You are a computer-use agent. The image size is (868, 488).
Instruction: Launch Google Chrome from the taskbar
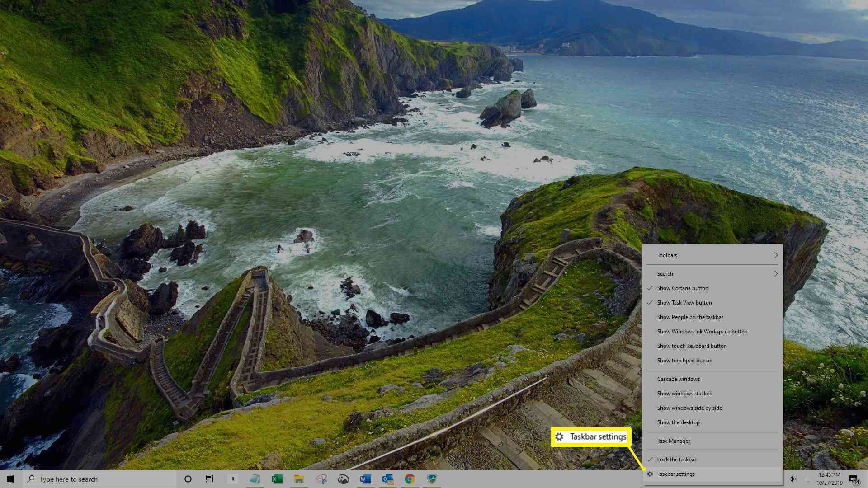click(410, 479)
